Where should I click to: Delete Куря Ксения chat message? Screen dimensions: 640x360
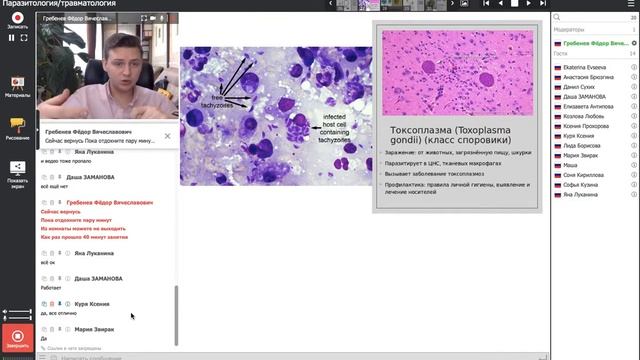click(52, 304)
